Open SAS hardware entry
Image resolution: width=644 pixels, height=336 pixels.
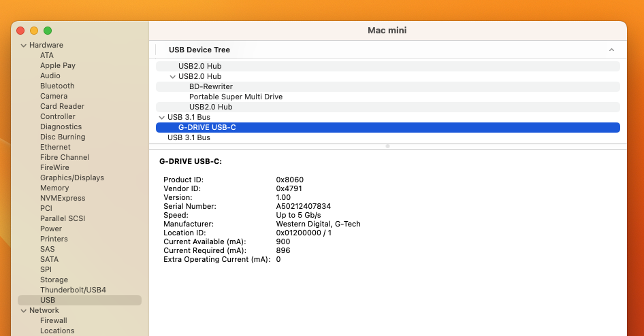click(x=47, y=249)
